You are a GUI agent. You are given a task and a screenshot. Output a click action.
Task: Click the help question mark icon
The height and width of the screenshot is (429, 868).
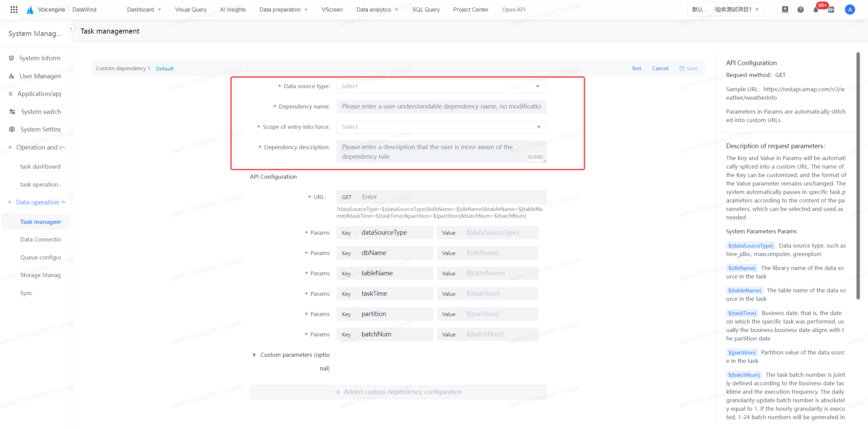(801, 9)
